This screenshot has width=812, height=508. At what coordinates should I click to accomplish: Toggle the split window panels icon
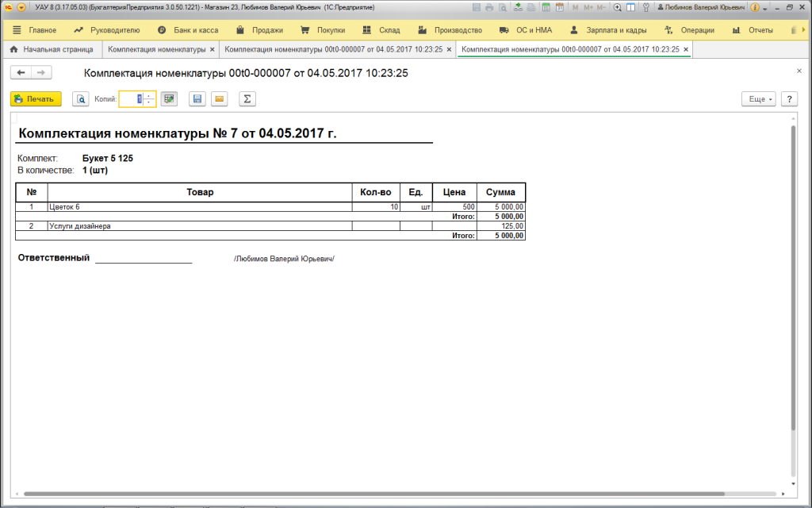pos(630,8)
